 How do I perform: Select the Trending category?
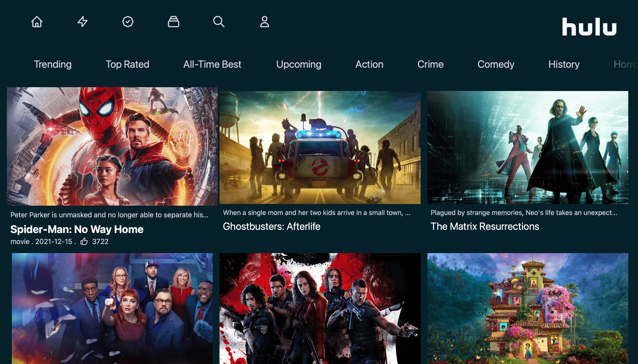(53, 64)
